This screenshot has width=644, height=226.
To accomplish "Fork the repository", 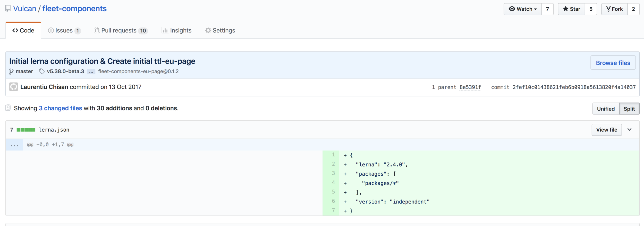I will (x=614, y=9).
